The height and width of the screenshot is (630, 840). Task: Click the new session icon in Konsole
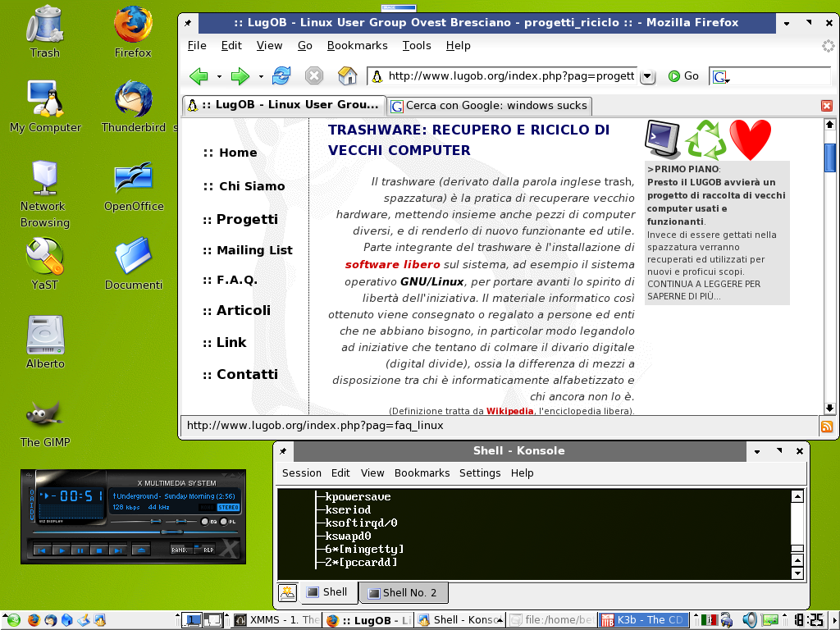[287, 592]
